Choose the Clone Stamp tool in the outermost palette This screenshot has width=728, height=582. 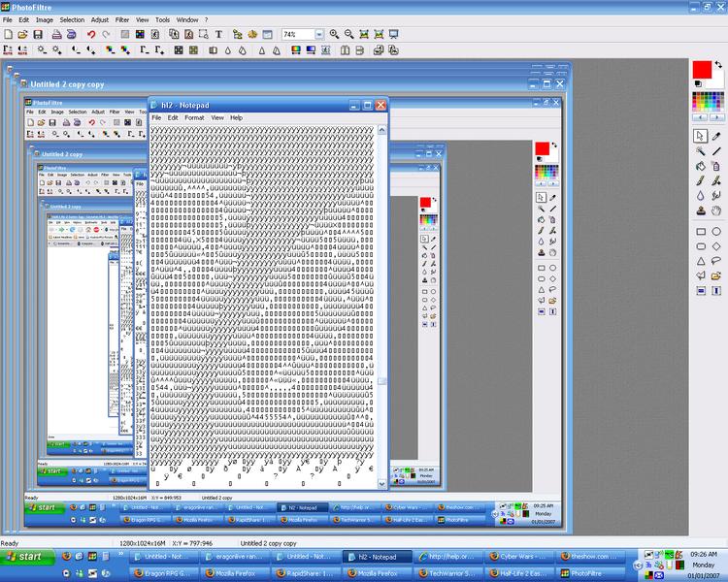(700, 210)
